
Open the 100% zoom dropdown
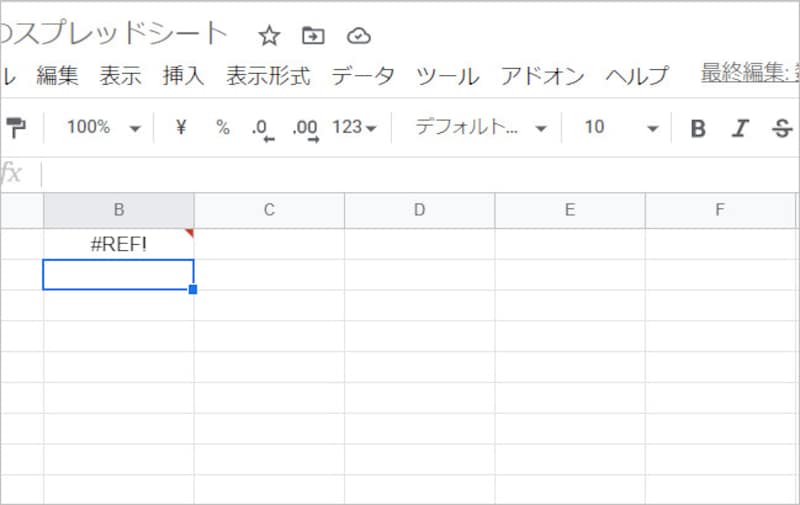(104, 127)
